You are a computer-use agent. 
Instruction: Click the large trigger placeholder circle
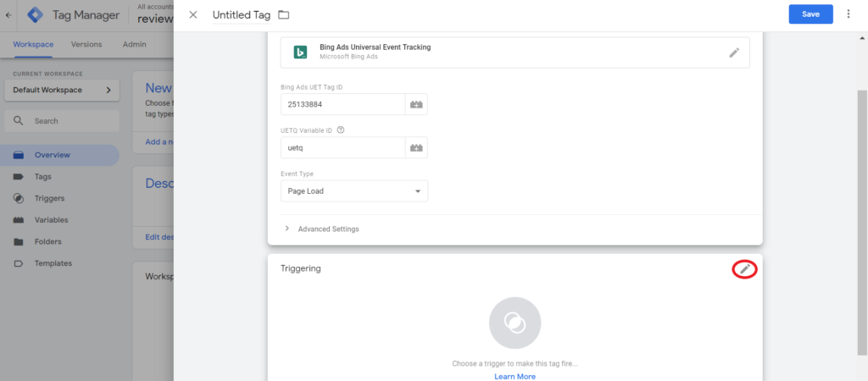[x=515, y=323]
